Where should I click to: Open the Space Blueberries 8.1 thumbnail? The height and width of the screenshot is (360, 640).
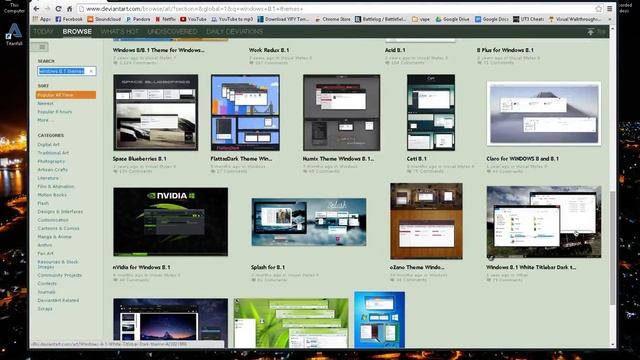[x=156, y=113]
